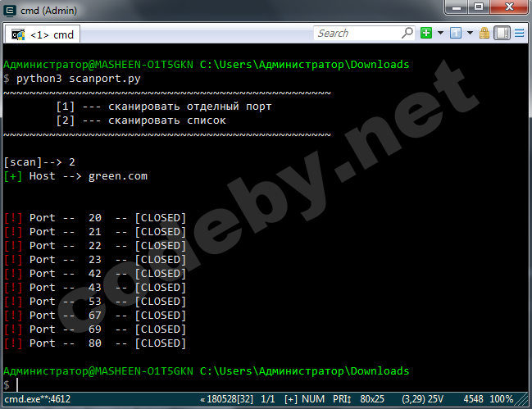Click the Port 22 CLOSED line
This screenshot has width=532, height=409.
tap(95, 246)
